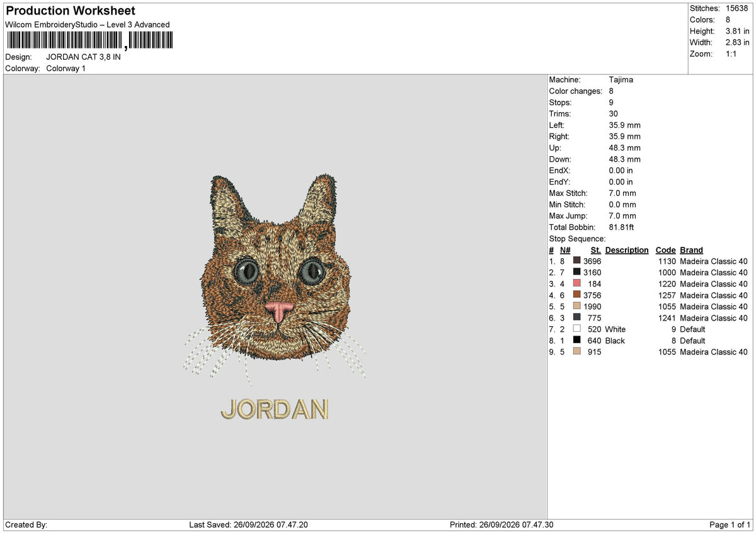Click the gray swatch for code 1241
This screenshot has width=756, height=534.
coord(576,317)
